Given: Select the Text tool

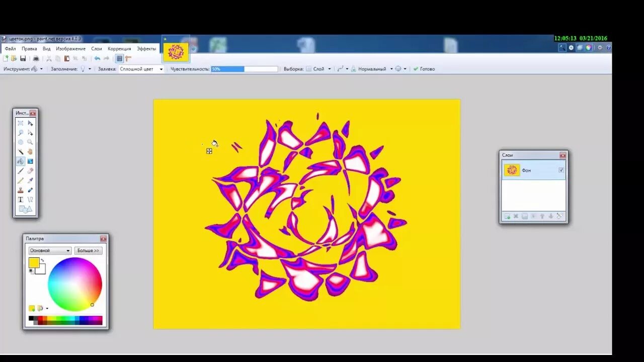Looking at the screenshot, I should point(21,200).
